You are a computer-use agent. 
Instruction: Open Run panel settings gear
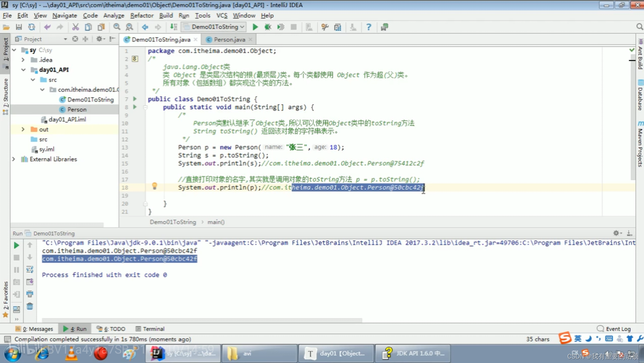[x=617, y=233]
